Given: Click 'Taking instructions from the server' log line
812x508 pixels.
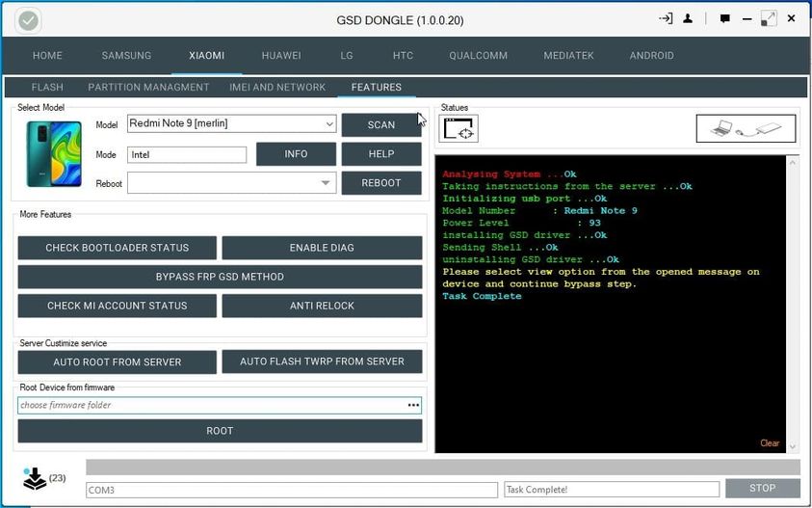Looking at the screenshot, I should point(567,186).
